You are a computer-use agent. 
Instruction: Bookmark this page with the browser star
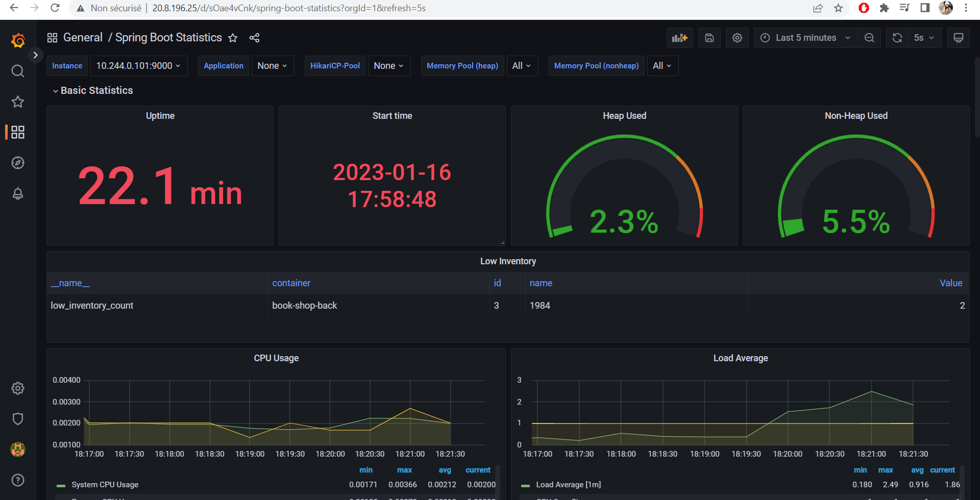coord(838,8)
